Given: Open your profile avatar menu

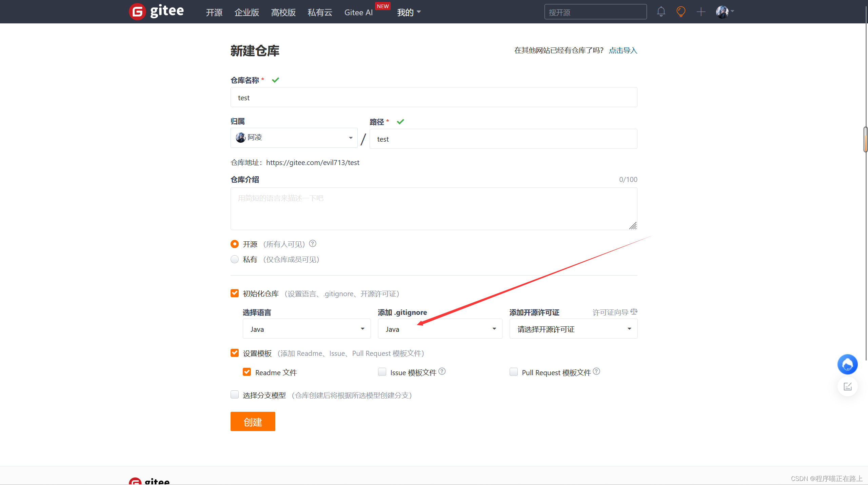Looking at the screenshot, I should click(x=723, y=12).
